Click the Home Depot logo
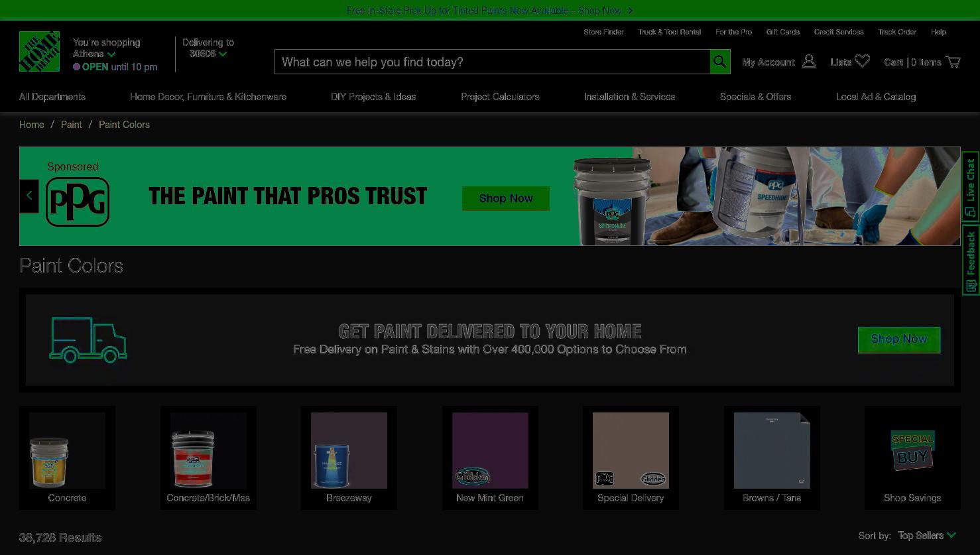The image size is (980, 555). (x=39, y=51)
